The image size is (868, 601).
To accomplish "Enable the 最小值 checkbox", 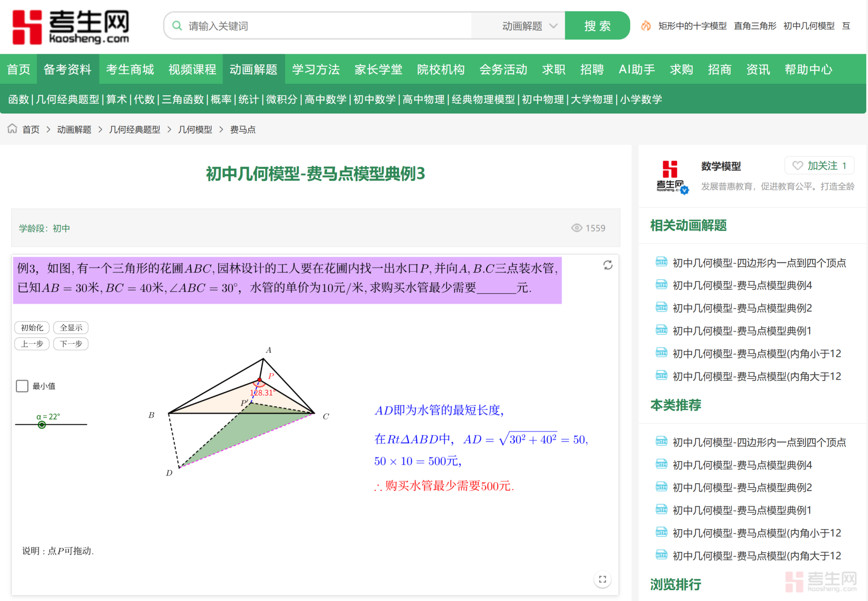I will pyautogui.click(x=22, y=386).
